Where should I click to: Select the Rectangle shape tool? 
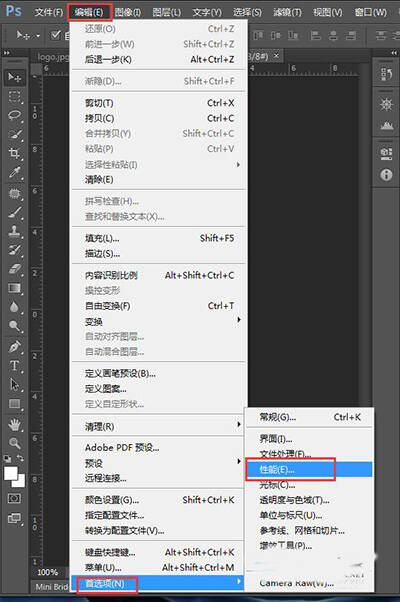(x=14, y=404)
